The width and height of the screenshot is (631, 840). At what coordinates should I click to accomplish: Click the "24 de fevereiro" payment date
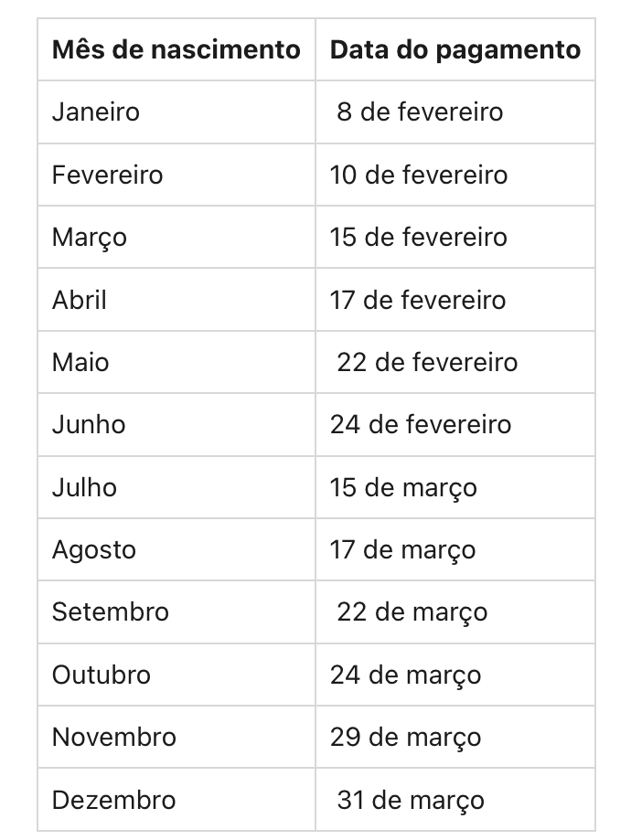click(421, 424)
